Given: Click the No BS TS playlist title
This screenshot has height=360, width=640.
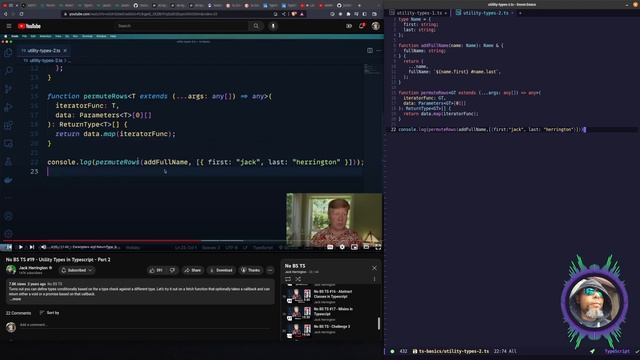Looking at the screenshot, I should pyautogui.click(x=295, y=266).
